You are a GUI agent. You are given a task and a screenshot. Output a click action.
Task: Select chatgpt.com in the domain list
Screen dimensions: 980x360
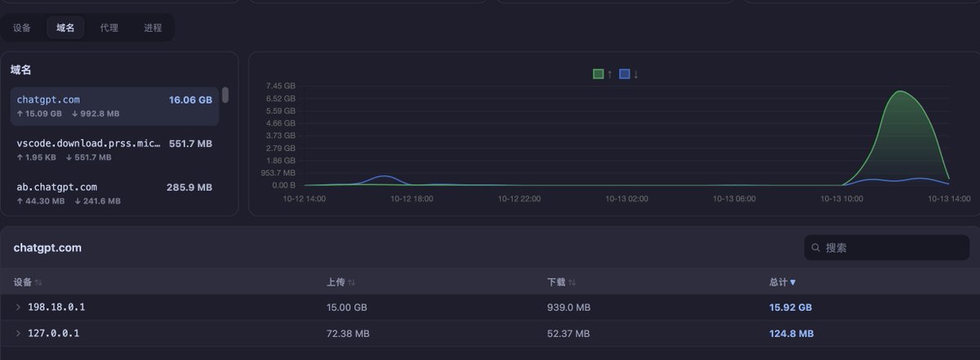[x=114, y=106]
